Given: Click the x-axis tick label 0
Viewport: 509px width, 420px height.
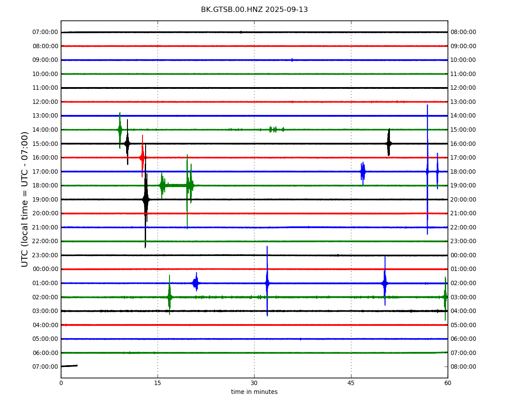Looking at the screenshot, I should pyautogui.click(x=61, y=383).
